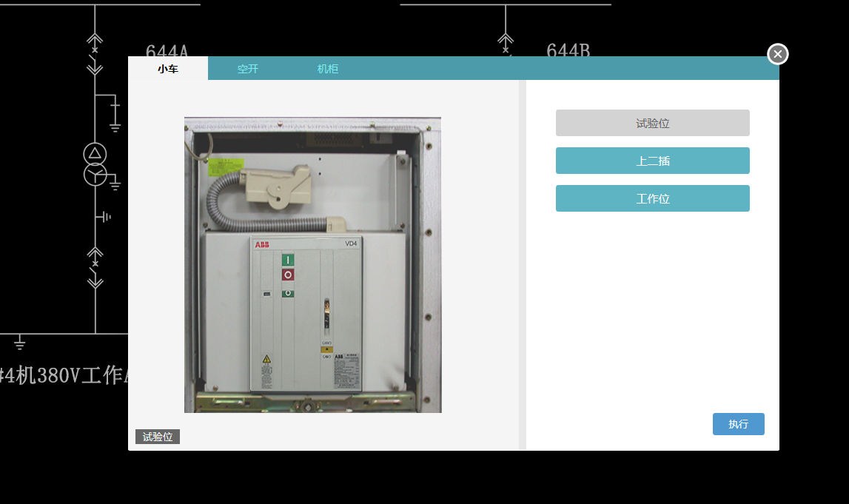849x504 pixels.
Task: Open the 机柜 tab
Action: [x=328, y=69]
